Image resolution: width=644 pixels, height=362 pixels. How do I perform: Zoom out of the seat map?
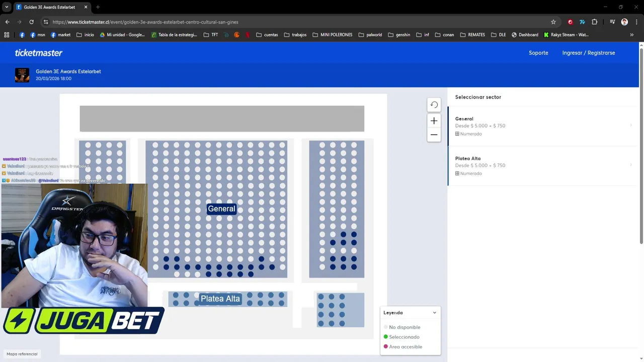click(434, 135)
